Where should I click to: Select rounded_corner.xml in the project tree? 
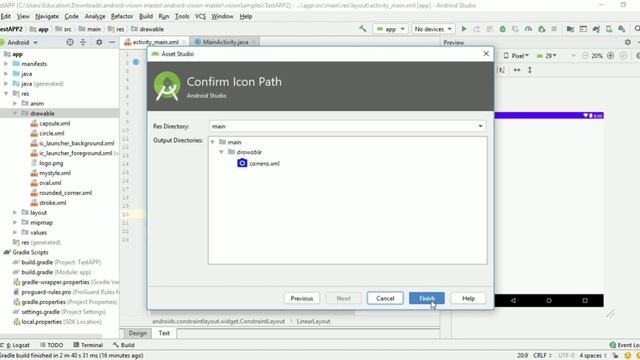(x=65, y=193)
